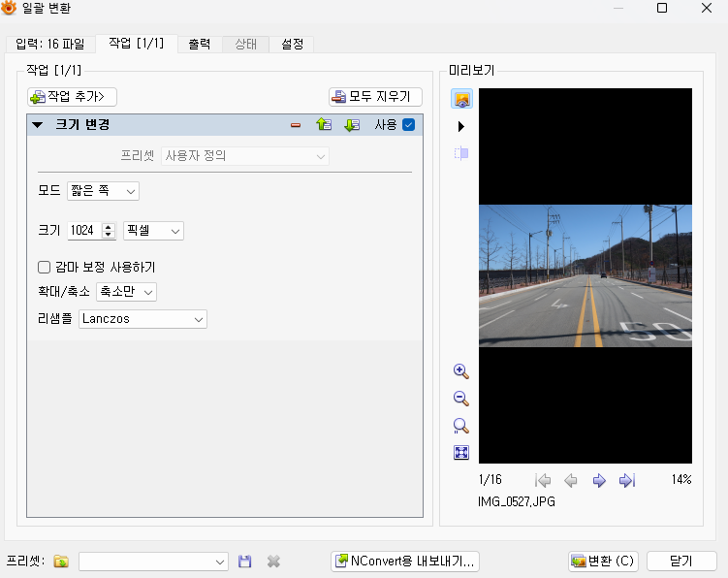Collapse the 크기 변경 section triangle
The width and height of the screenshot is (728, 578).
click(38, 124)
